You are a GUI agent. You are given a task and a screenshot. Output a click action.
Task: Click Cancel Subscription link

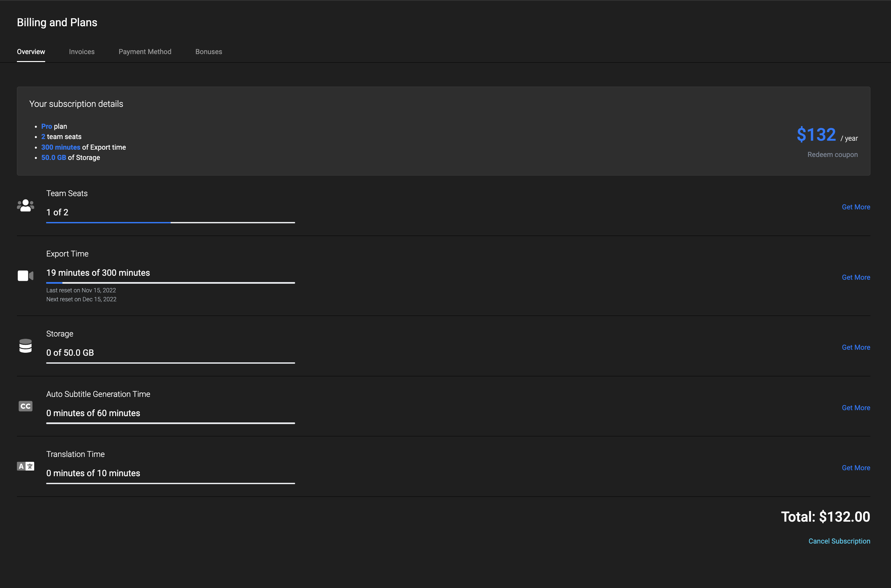[x=839, y=541]
